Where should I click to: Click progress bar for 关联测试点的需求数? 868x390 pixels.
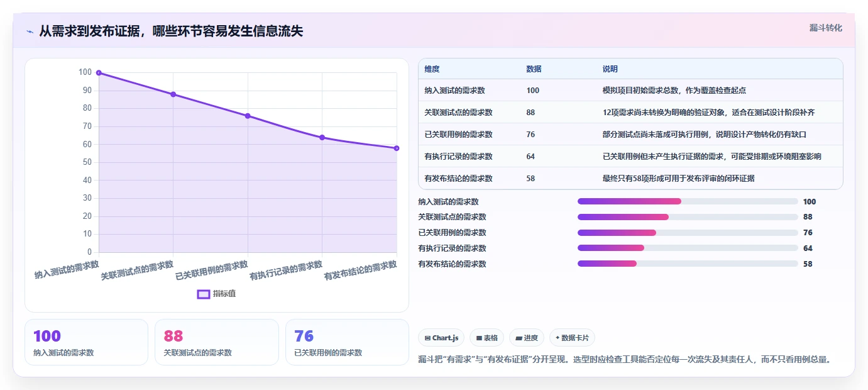pyautogui.click(x=688, y=217)
